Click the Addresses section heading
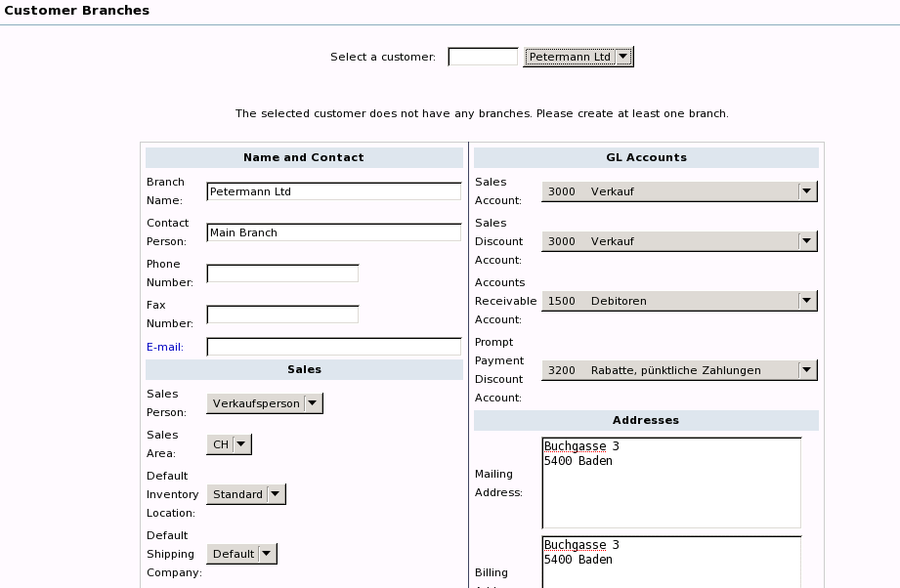 (646, 420)
